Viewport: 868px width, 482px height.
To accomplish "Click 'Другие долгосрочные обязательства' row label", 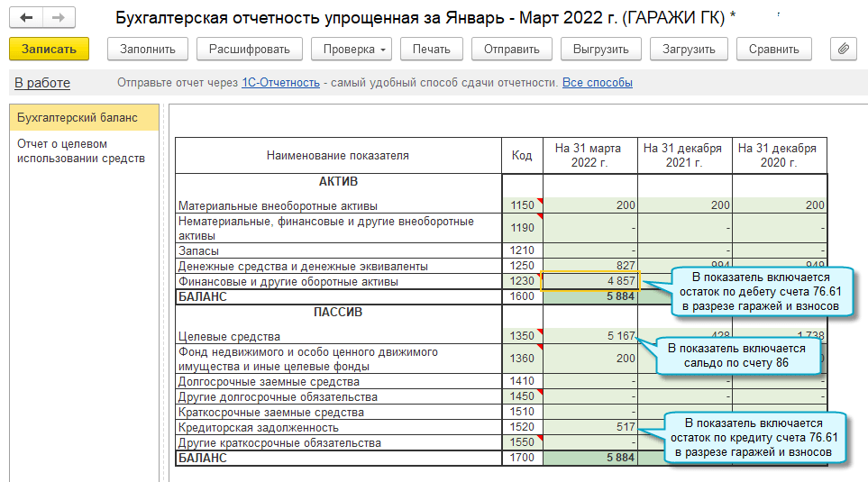I will pos(278,397).
